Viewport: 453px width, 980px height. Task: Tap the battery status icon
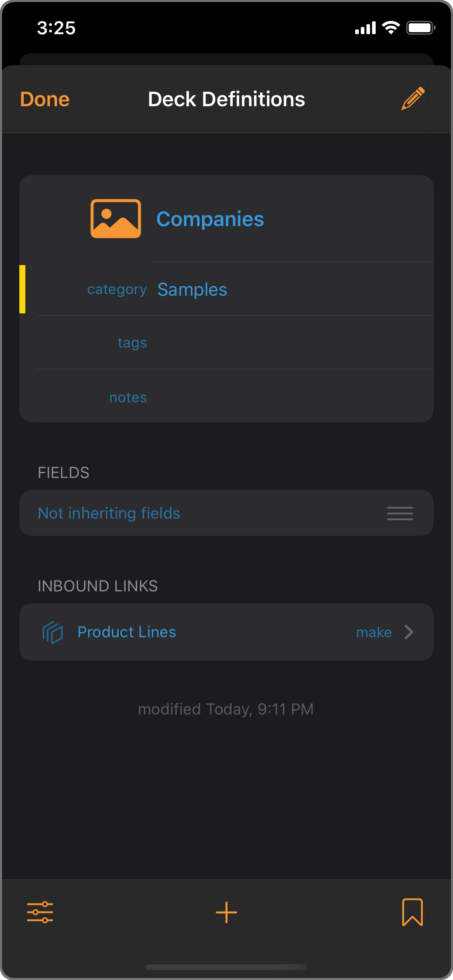421,28
